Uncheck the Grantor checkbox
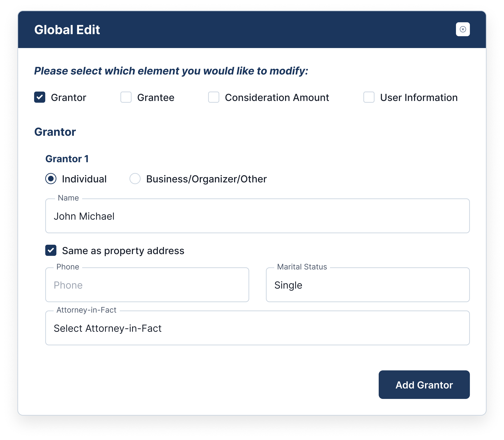The width and height of the screenshot is (504, 440). 40,97
